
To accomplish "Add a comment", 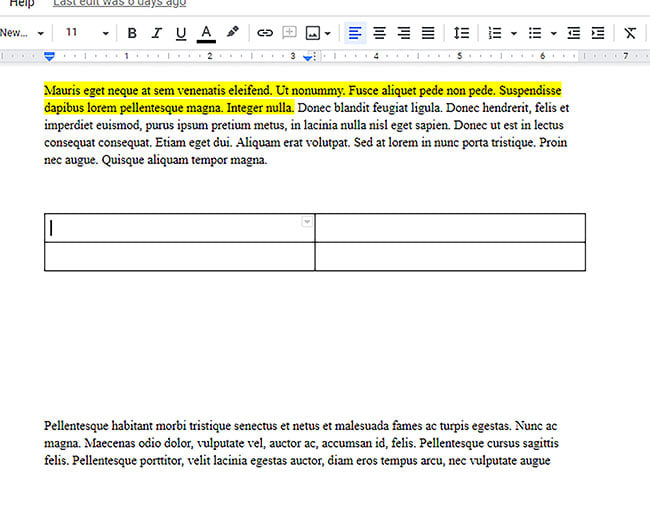I will (289, 33).
